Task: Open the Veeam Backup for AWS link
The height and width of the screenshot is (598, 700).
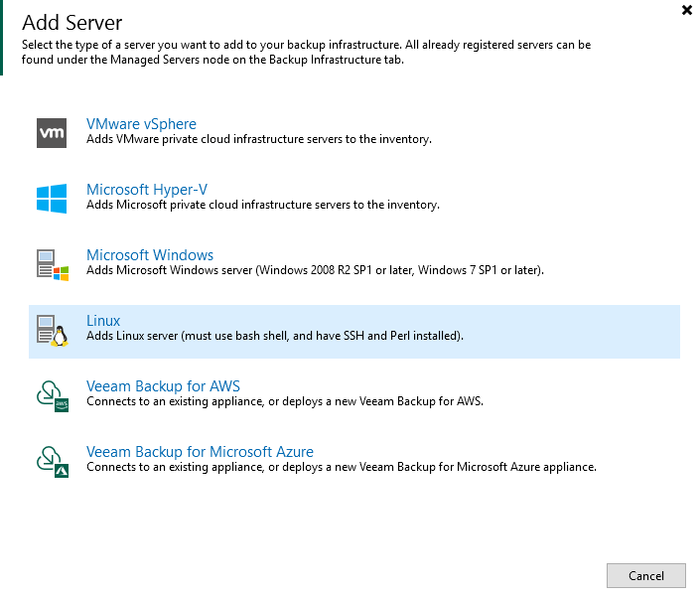Action: click(x=164, y=386)
